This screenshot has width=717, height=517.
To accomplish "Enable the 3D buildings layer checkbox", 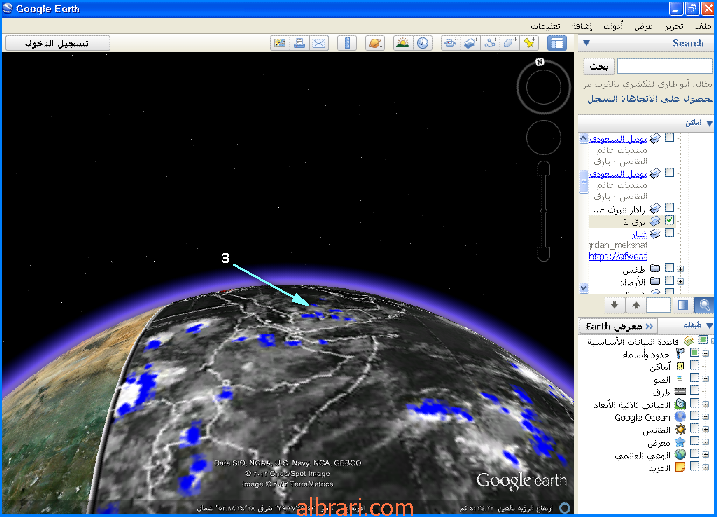I will point(695,403).
